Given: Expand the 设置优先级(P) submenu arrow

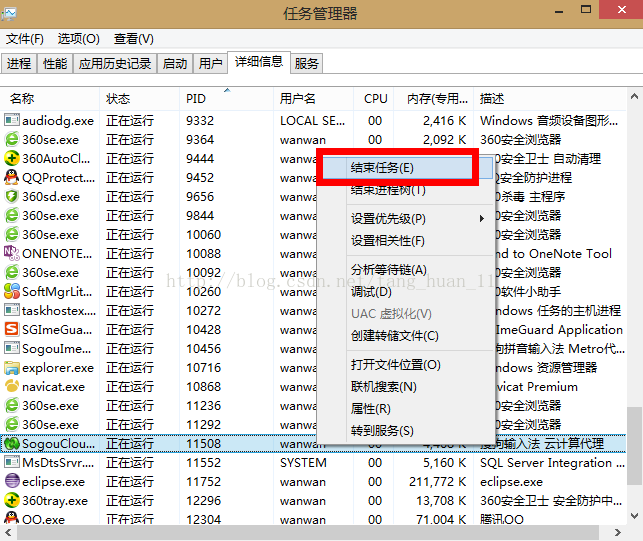Looking at the screenshot, I should [x=482, y=219].
